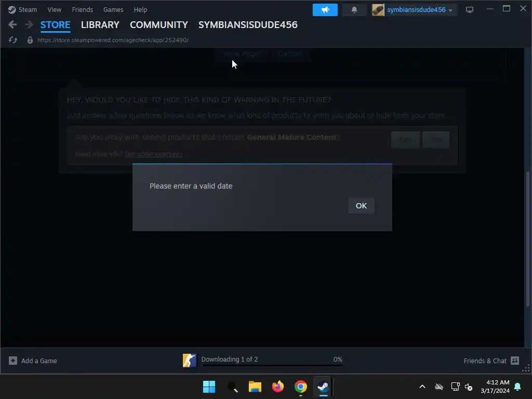This screenshot has height=399, width=532.
Task: Open the Friends menu
Action: 83,9
